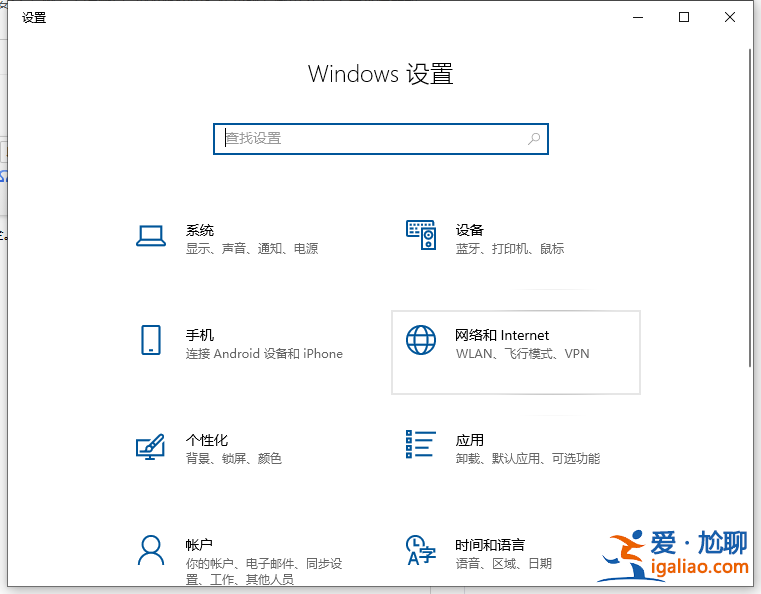Click the 设备 keyboard and speaker icon
The image size is (761, 594).
pyautogui.click(x=421, y=235)
